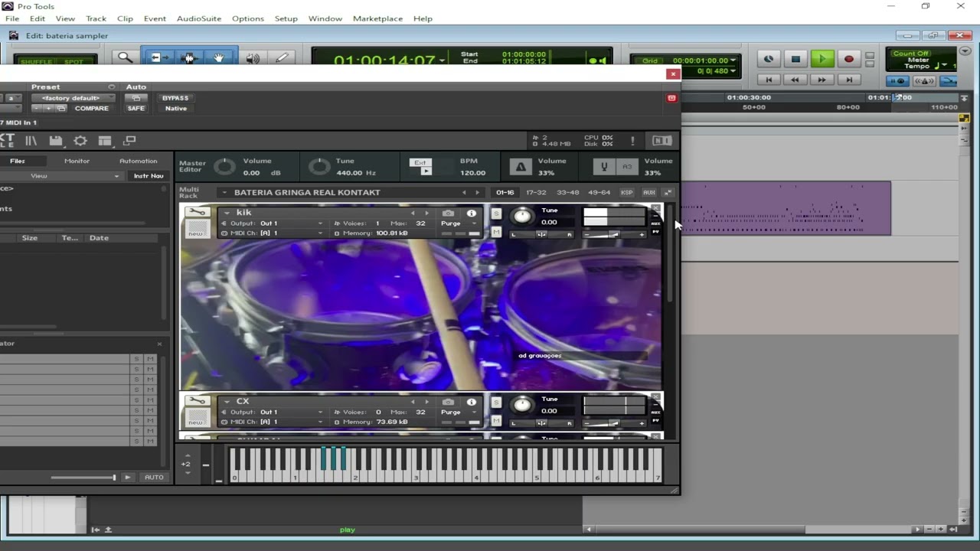Click the Pro Tools Online status button
980x551 pixels.
pos(768,59)
